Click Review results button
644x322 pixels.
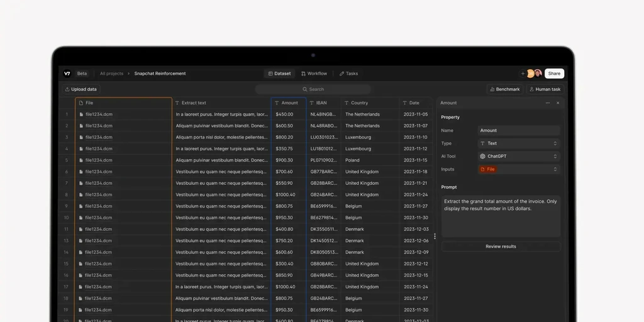click(x=501, y=247)
